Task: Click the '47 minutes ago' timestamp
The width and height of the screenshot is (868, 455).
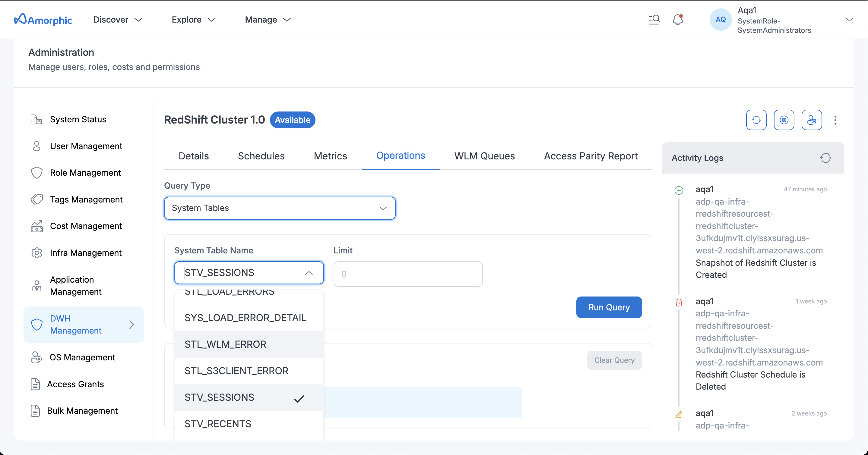Action: [x=805, y=189]
